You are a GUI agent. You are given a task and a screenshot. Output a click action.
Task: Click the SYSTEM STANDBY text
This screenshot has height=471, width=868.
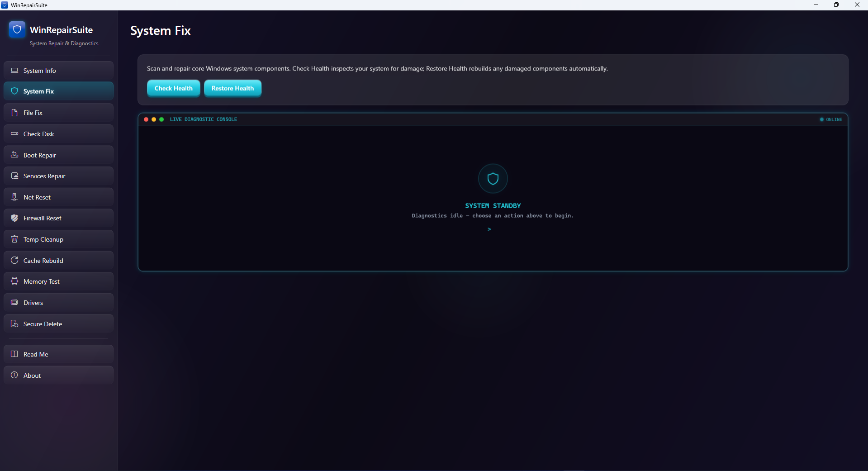coord(493,205)
